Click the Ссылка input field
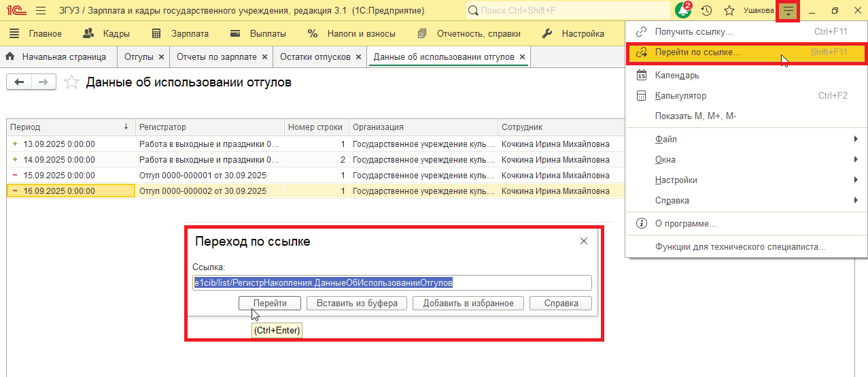Screen dimensions: 868x377 392,282
